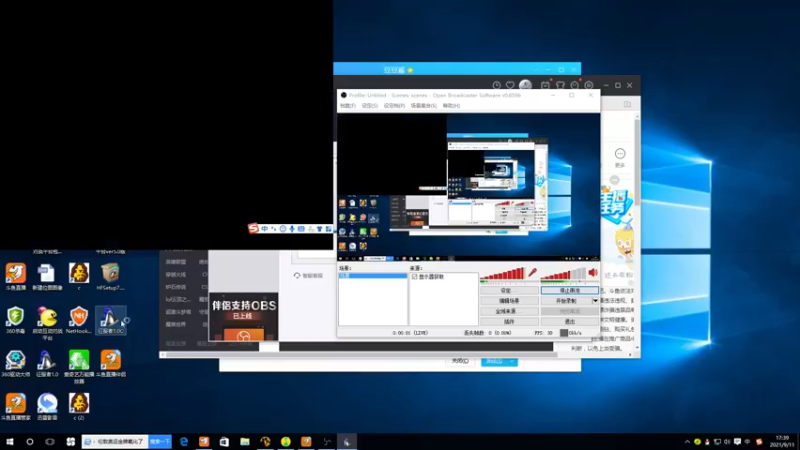Open the gear settings icon in 斗鱼 toolbar
Viewport: 800px width, 450px height.
click(589, 85)
